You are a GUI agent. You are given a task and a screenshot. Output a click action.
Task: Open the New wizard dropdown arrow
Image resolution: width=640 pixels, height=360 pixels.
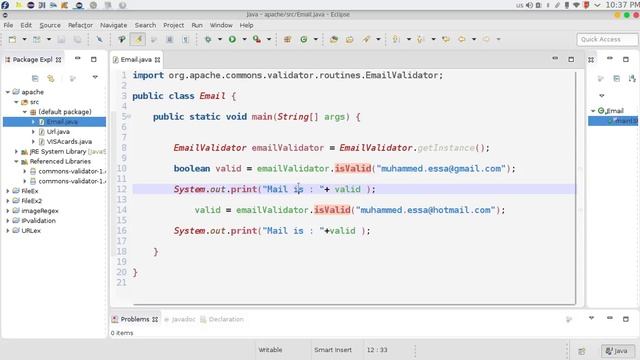point(24,40)
